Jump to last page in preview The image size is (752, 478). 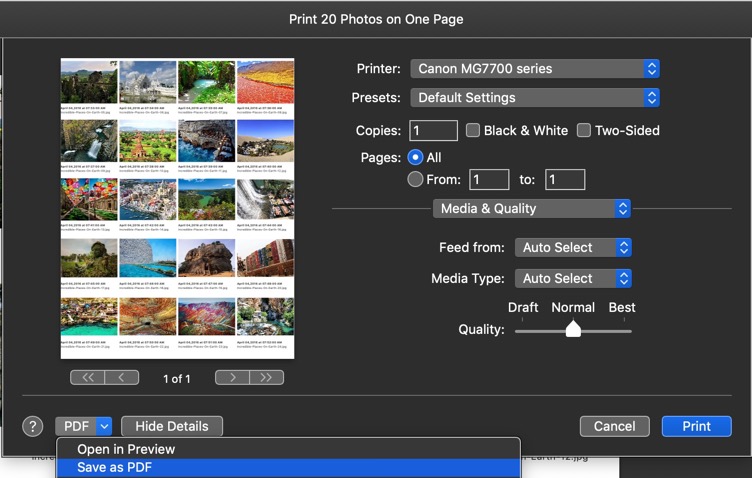[267, 378]
